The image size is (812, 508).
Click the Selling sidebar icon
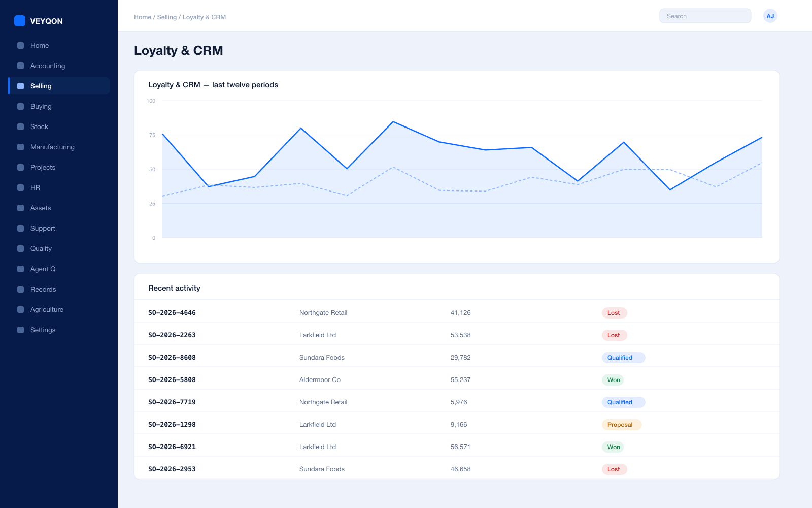point(20,86)
